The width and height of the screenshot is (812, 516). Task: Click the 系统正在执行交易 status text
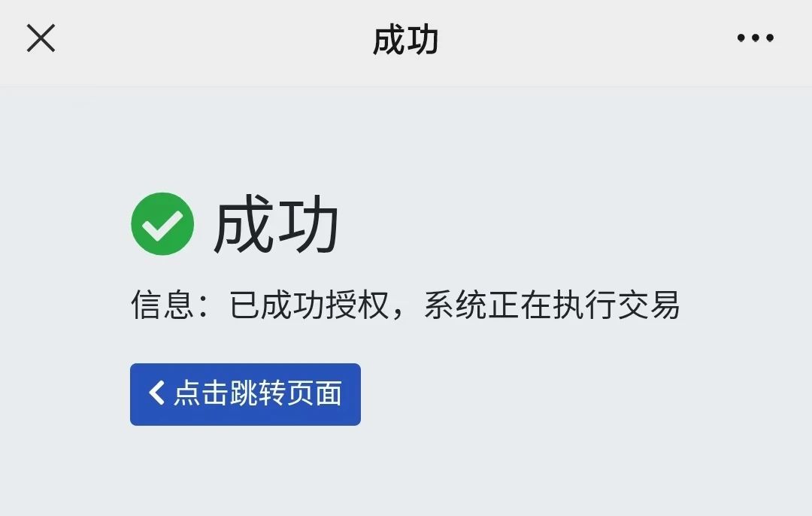[x=552, y=305]
